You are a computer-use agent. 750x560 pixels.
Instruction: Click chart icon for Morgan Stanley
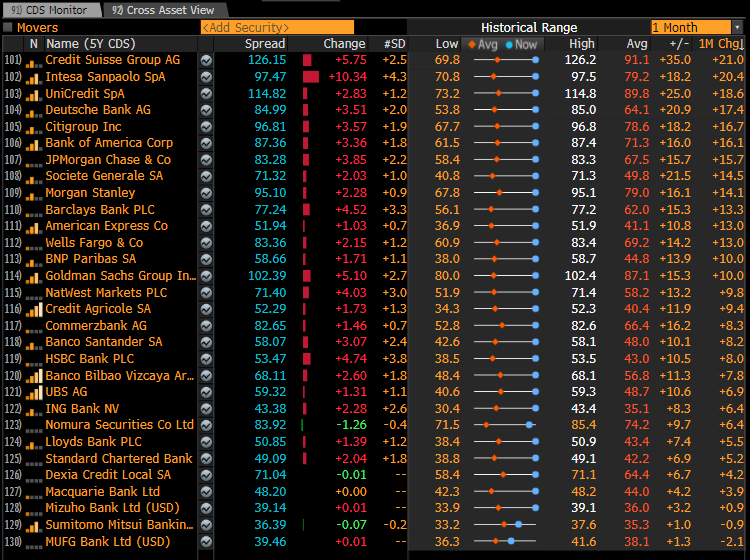206,193
